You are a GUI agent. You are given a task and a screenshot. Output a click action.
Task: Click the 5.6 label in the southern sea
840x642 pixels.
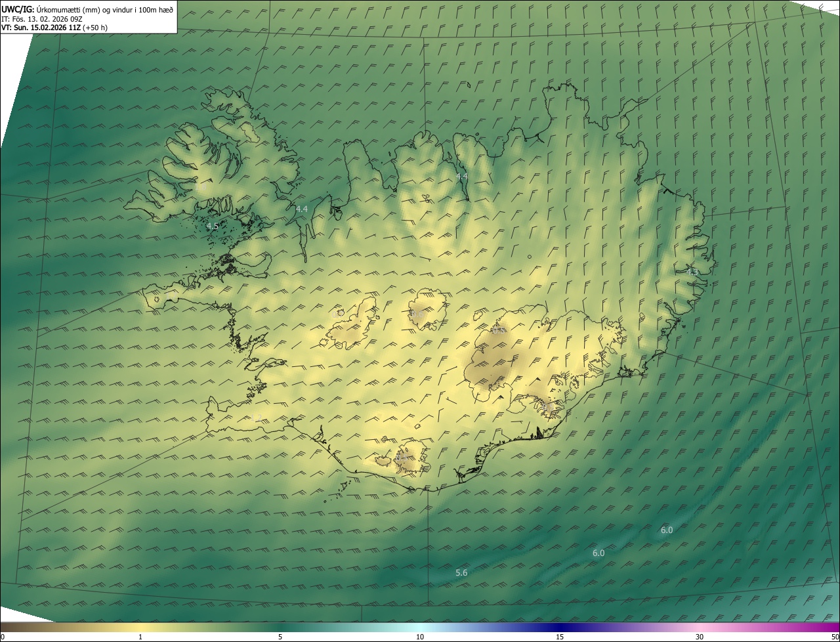point(461,573)
